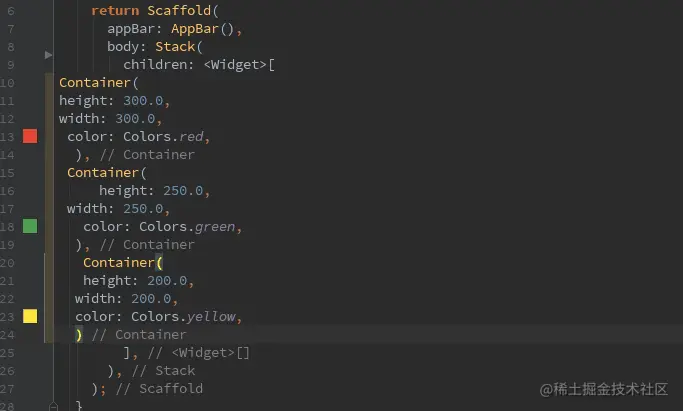Click the <Widget>[ type annotation

point(239,65)
